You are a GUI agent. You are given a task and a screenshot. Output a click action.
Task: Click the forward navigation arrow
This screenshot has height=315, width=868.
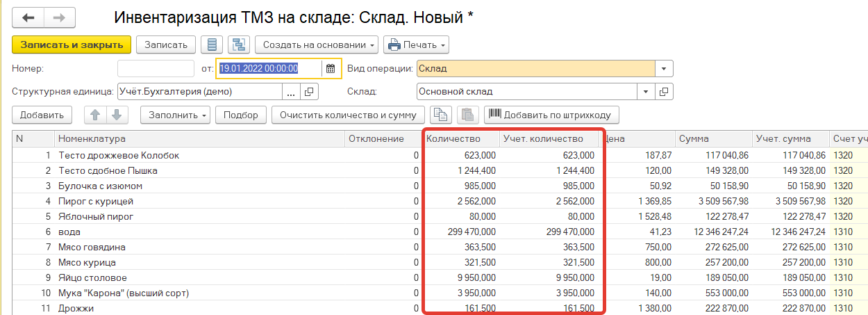(60, 18)
